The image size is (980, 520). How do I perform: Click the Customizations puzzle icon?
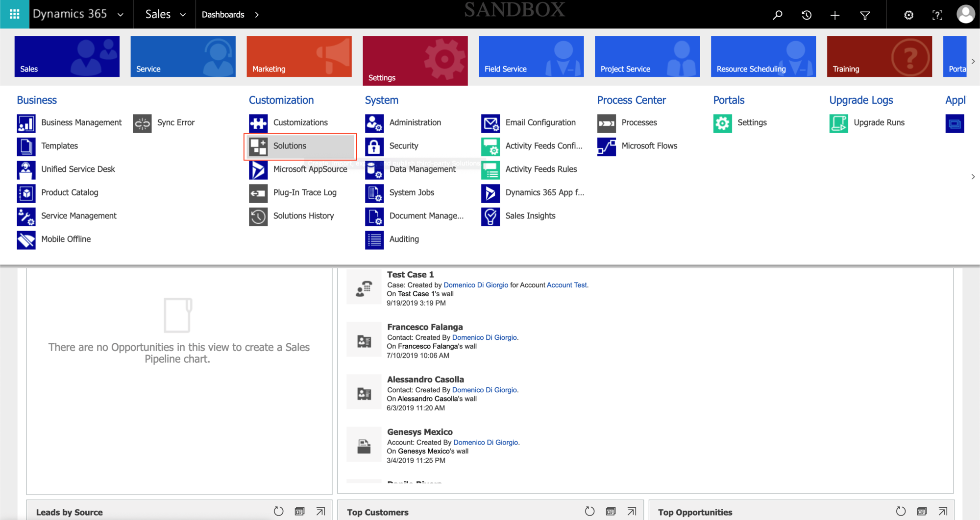tap(258, 123)
